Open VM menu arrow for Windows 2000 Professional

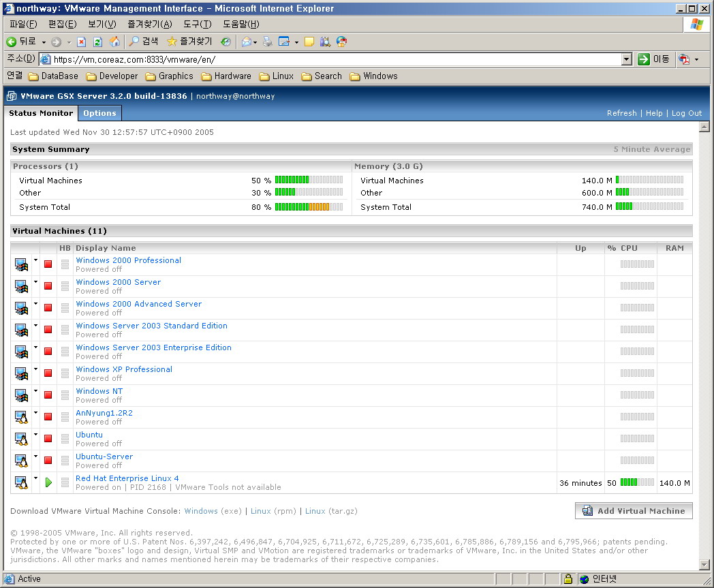[35, 260]
